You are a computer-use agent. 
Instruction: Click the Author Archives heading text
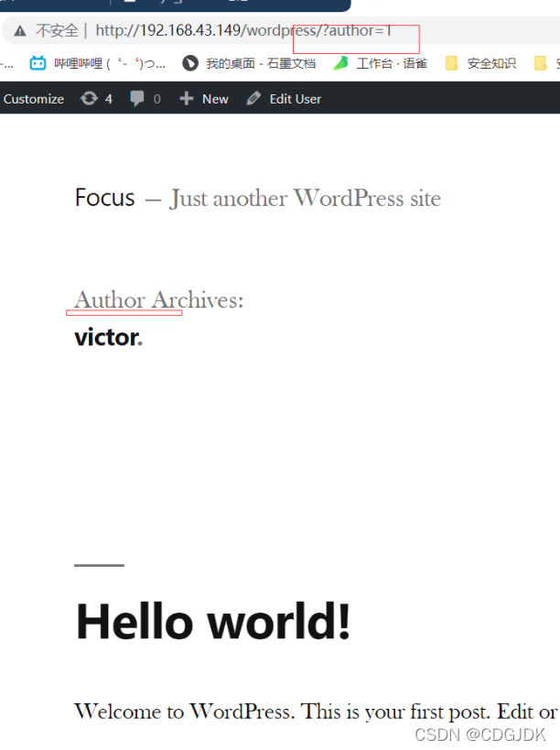click(x=159, y=300)
